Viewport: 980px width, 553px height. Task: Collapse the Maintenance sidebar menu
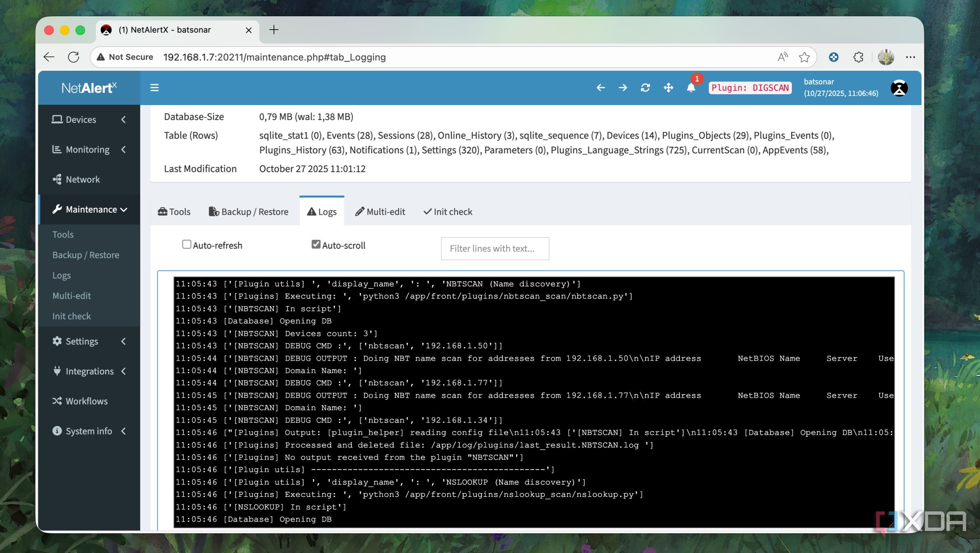89,209
